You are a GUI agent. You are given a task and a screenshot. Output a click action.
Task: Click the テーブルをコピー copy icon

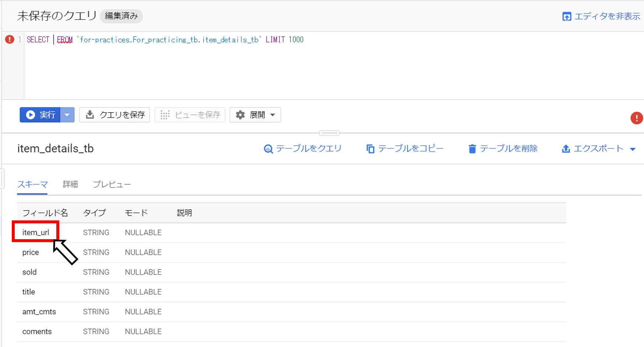(370, 149)
